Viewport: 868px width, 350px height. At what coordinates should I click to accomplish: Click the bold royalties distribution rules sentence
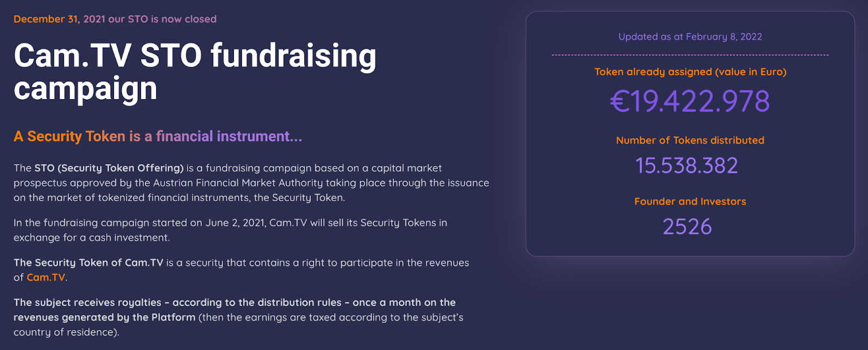pyautogui.click(x=234, y=310)
